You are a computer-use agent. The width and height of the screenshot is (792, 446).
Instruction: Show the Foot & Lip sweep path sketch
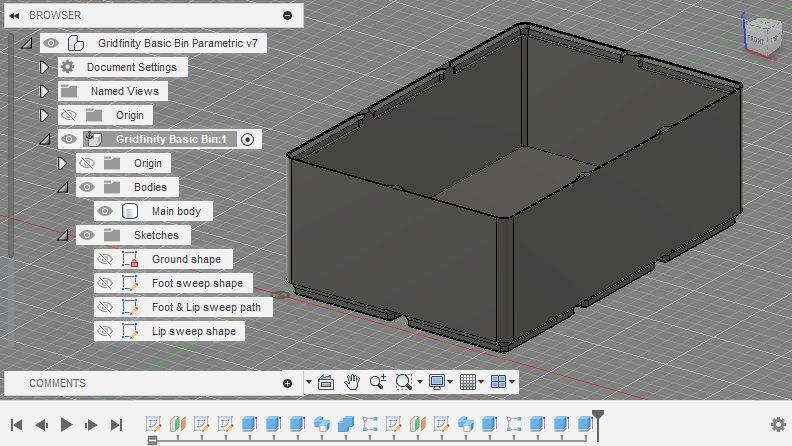[105, 307]
